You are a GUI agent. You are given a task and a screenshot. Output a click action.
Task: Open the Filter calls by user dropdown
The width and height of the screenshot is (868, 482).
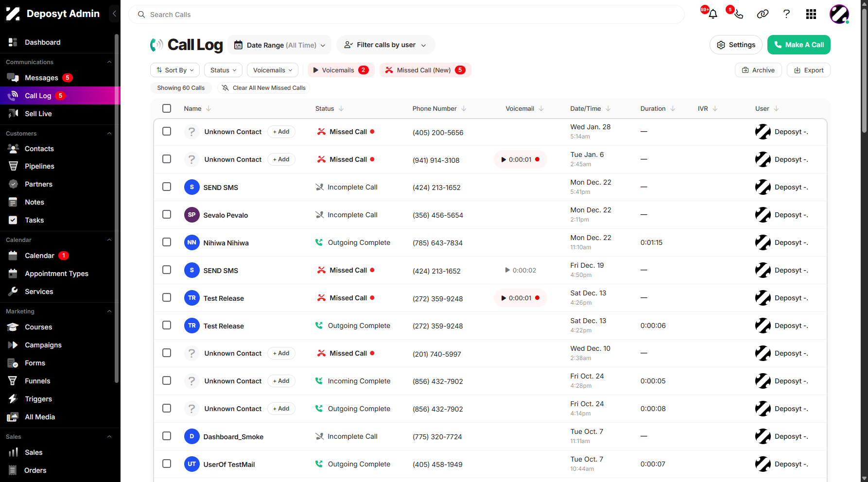click(x=385, y=45)
